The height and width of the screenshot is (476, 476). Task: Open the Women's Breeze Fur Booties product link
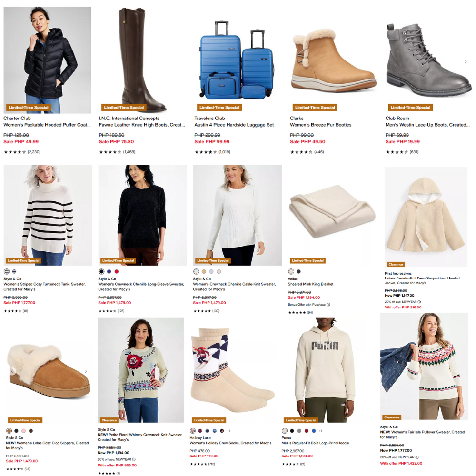[320, 125]
